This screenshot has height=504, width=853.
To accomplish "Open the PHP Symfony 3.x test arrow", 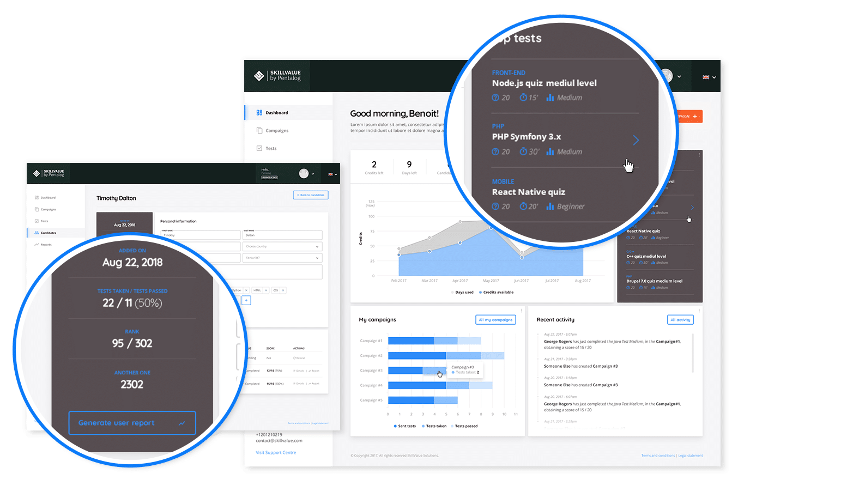I will (x=636, y=141).
